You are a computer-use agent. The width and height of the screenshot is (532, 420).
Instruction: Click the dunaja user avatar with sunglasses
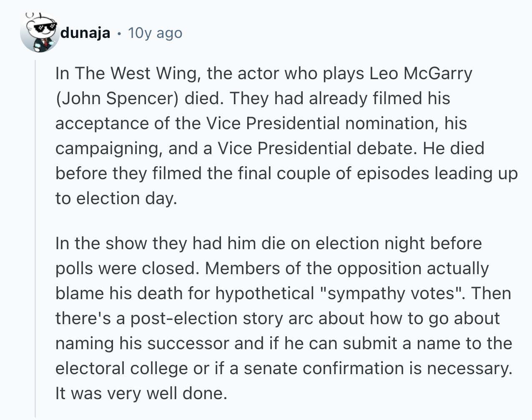click(x=40, y=33)
